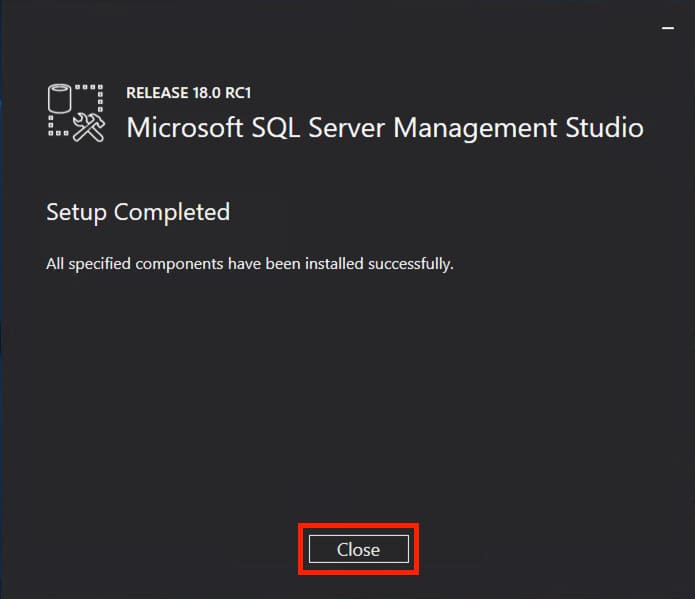This screenshot has width=695, height=599.
Task: Click the database cylinder in the logo
Action: tap(61, 99)
